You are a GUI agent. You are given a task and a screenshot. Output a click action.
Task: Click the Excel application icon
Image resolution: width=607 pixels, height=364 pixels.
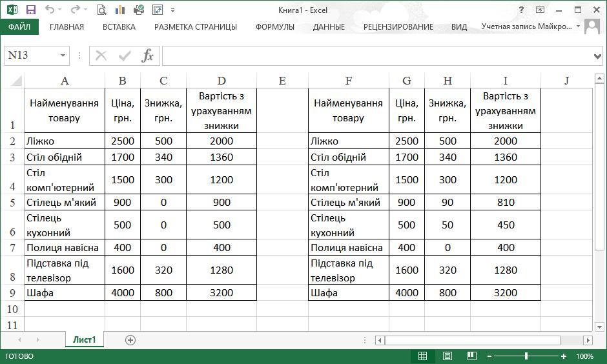click(x=12, y=10)
